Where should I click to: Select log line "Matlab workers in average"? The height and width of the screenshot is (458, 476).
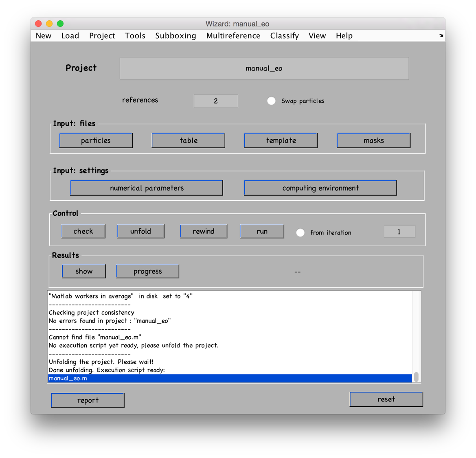coord(121,296)
